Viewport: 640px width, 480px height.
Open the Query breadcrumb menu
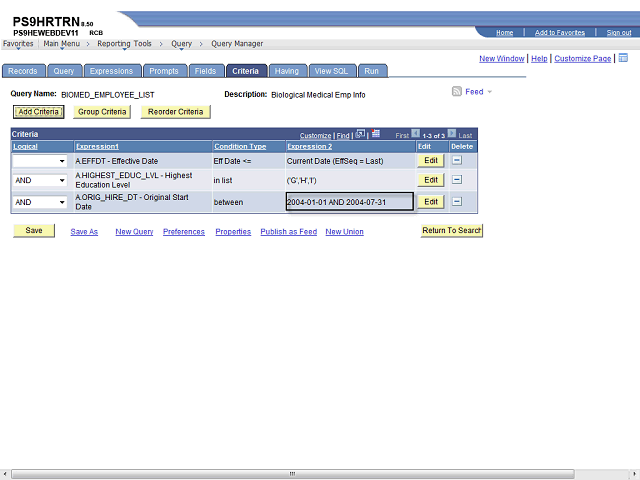(x=181, y=44)
